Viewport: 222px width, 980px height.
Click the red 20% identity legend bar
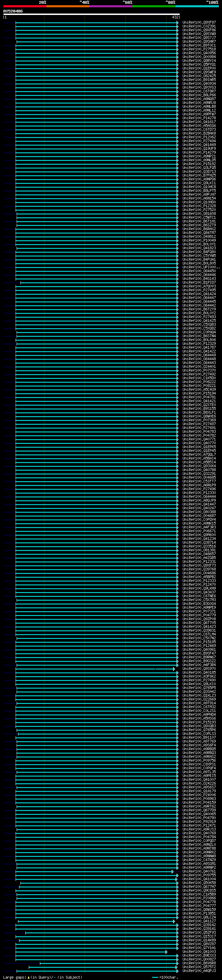click(x=25, y=6)
